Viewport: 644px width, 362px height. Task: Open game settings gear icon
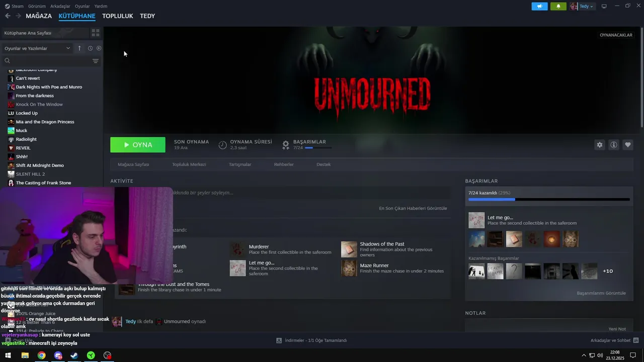pyautogui.click(x=599, y=145)
